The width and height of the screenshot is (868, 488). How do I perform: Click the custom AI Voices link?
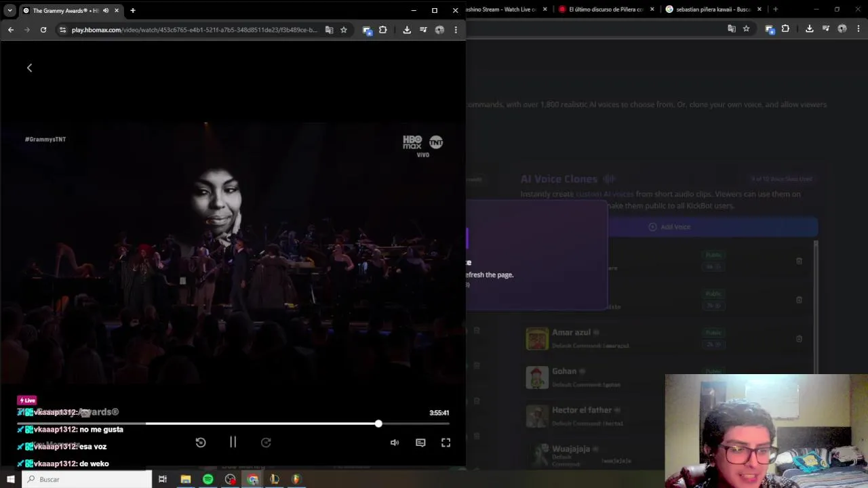[x=604, y=195]
